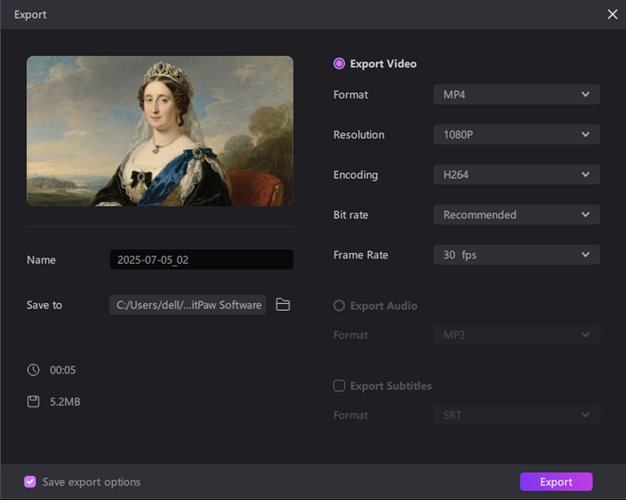Click the Frame Rate label
The image size is (626, 500).
[x=361, y=255]
